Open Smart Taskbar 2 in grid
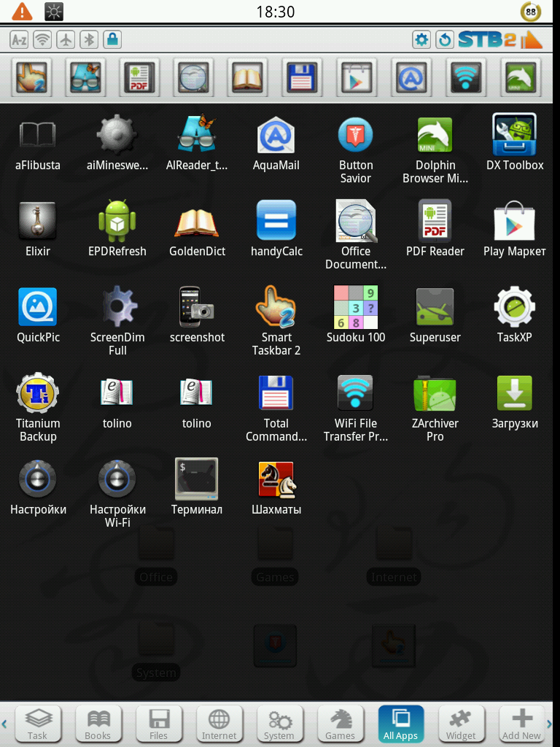This screenshot has height=747, width=560. click(276, 322)
